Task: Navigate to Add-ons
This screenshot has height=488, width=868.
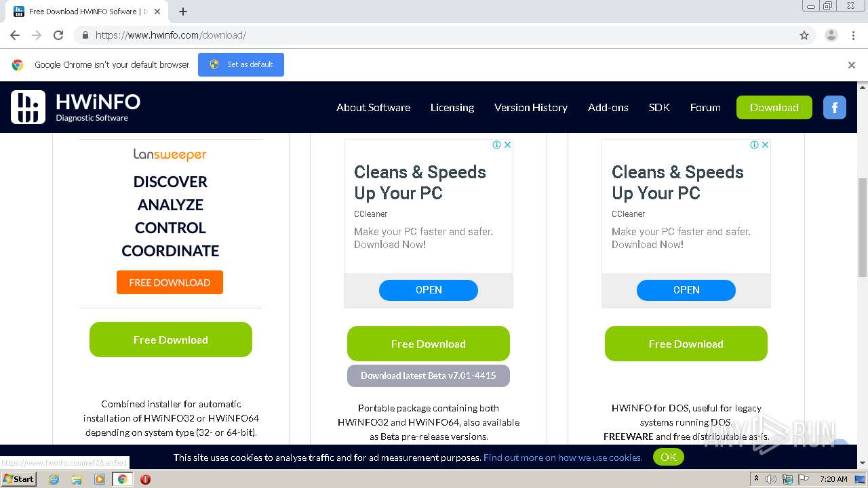Action: (x=608, y=107)
